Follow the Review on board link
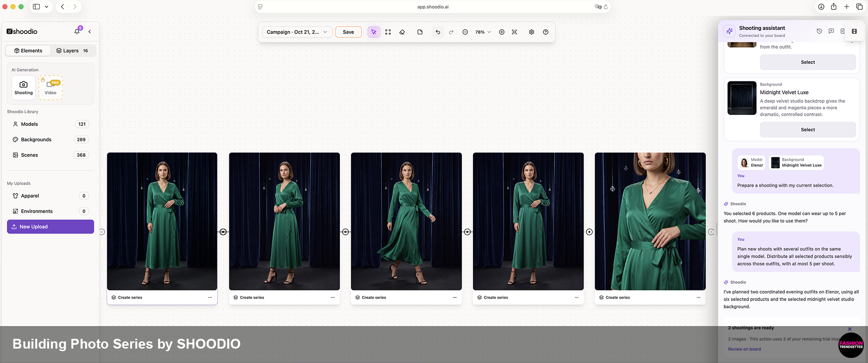The height and width of the screenshot is (363, 868). [744, 349]
